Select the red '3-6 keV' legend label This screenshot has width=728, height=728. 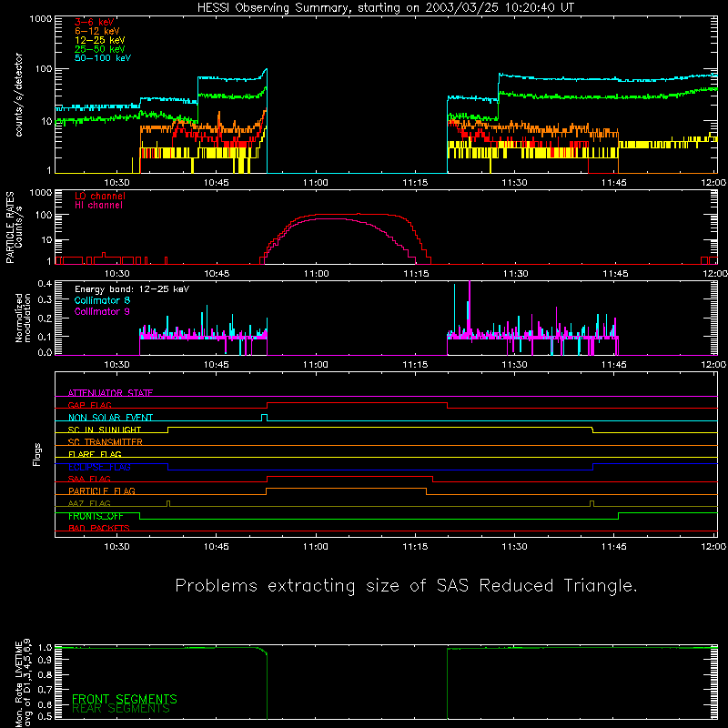point(95,22)
